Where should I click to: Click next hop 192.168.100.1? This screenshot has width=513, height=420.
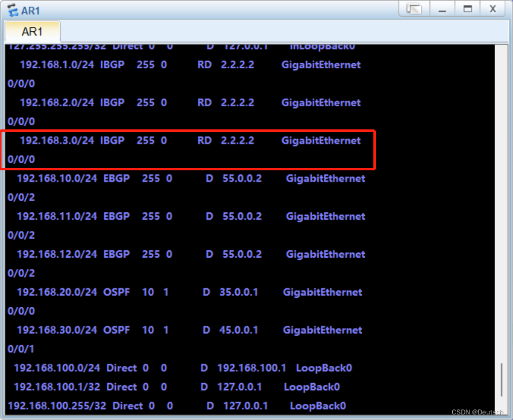pyautogui.click(x=251, y=368)
